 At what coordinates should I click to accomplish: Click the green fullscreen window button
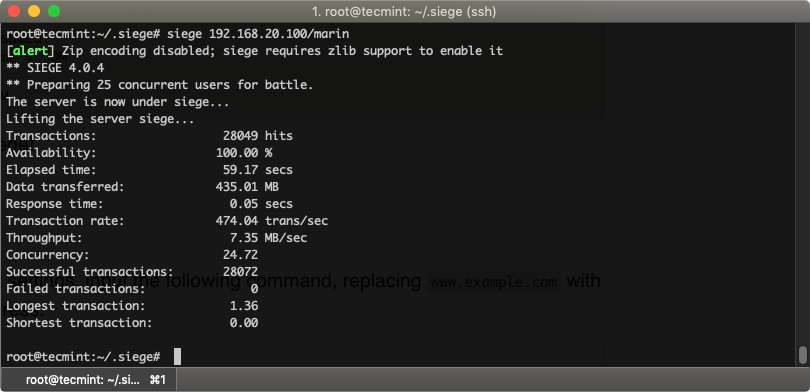(x=54, y=11)
